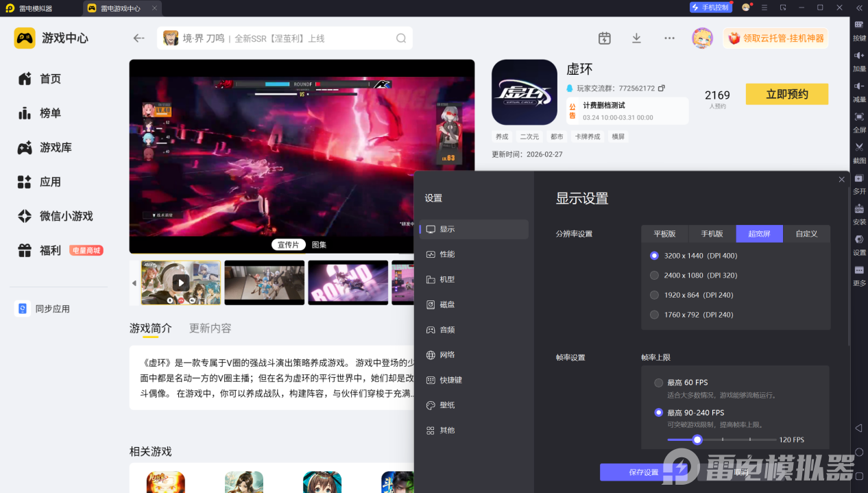Switch to the 平板版 resolution tab
The width and height of the screenshot is (868, 493).
664,234
